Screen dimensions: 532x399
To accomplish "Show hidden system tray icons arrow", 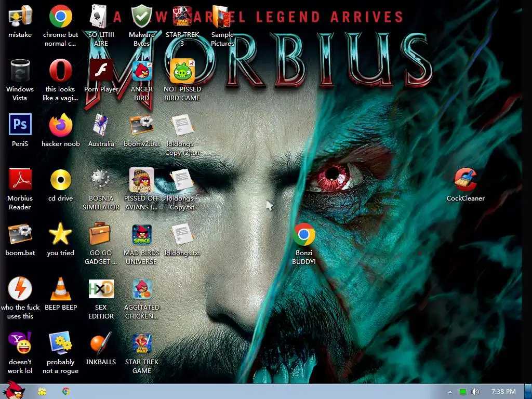I will pyautogui.click(x=450, y=392).
